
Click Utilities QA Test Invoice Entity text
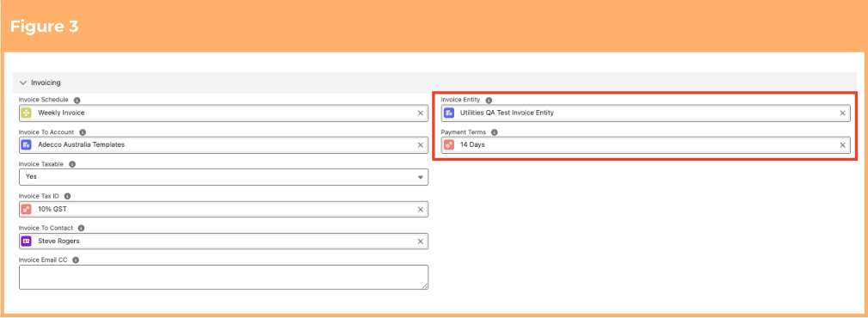tap(507, 113)
